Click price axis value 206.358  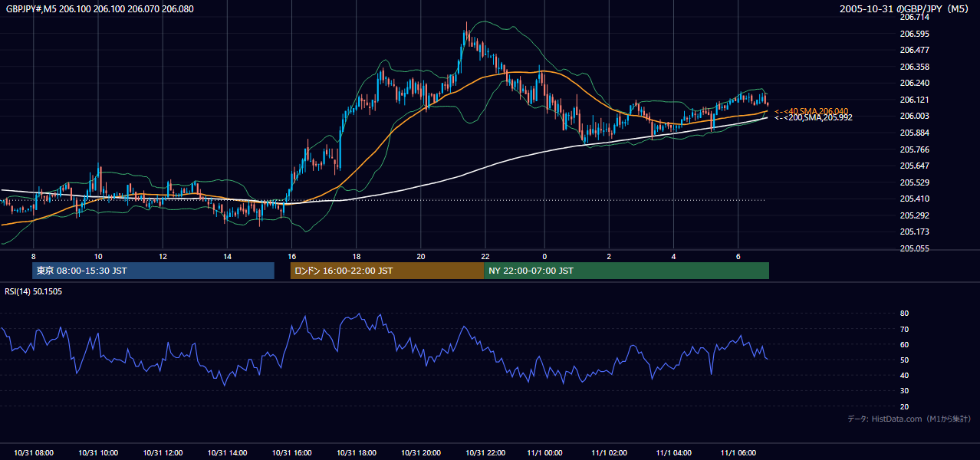(x=915, y=67)
